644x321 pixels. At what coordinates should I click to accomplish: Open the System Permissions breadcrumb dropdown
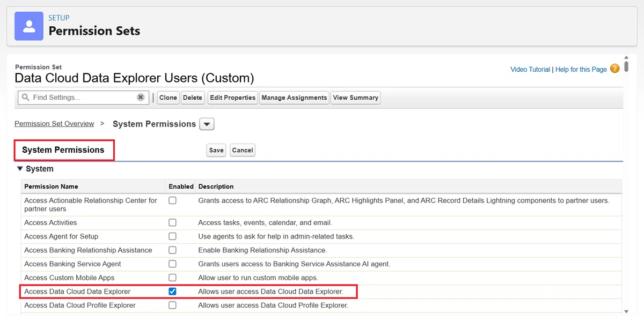click(207, 124)
